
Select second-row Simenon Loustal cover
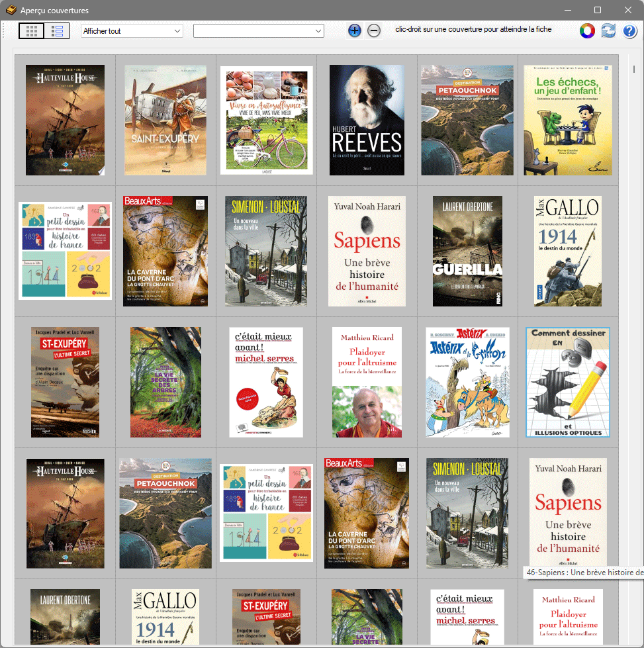266,251
